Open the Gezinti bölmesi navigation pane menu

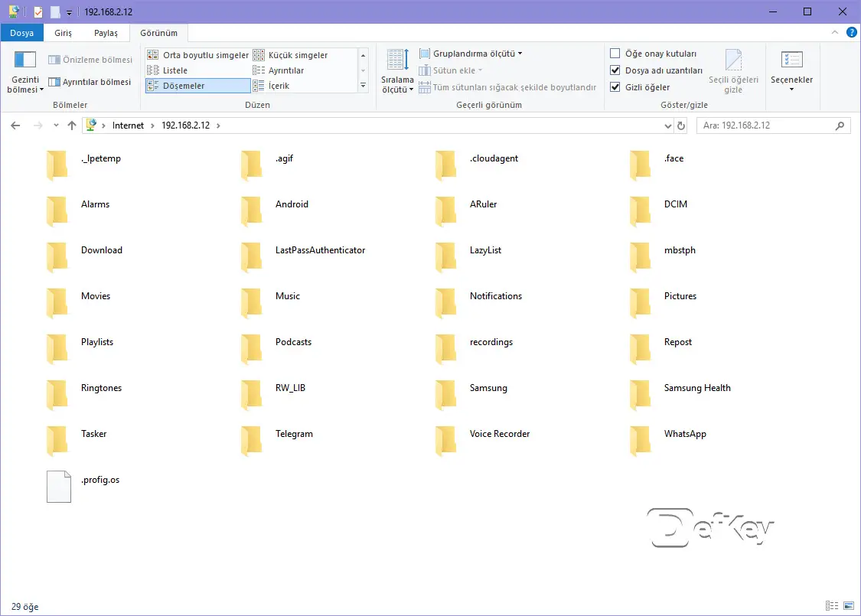tap(24, 73)
